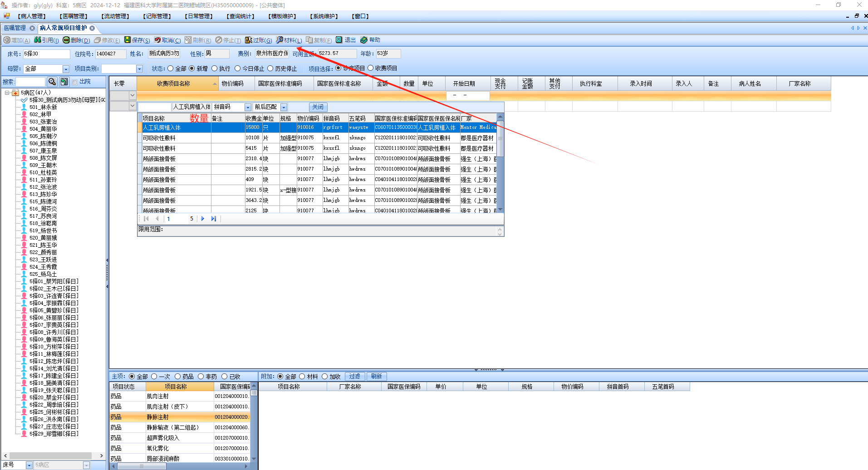Go to first page in item popup
The height and width of the screenshot is (470, 868).
(146, 219)
